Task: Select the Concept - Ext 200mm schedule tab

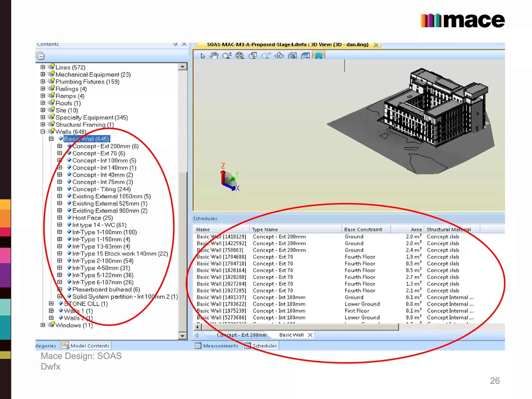Action: [242, 335]
